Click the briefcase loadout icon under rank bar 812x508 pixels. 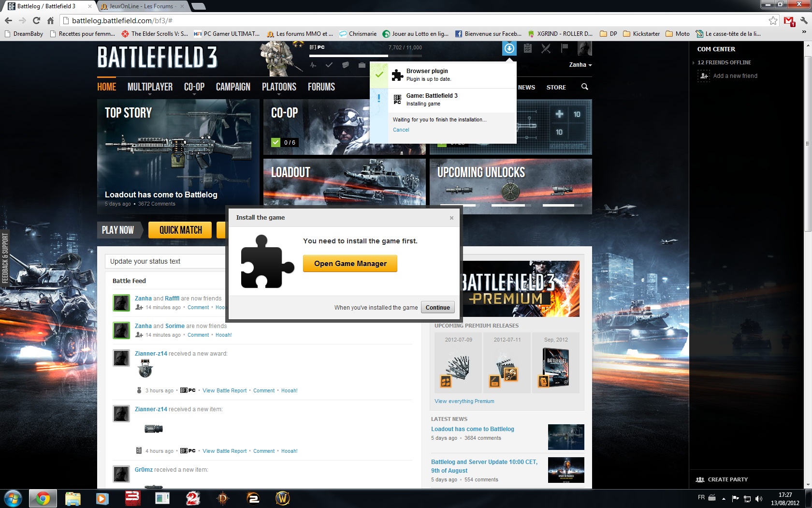tap(362, 65)
